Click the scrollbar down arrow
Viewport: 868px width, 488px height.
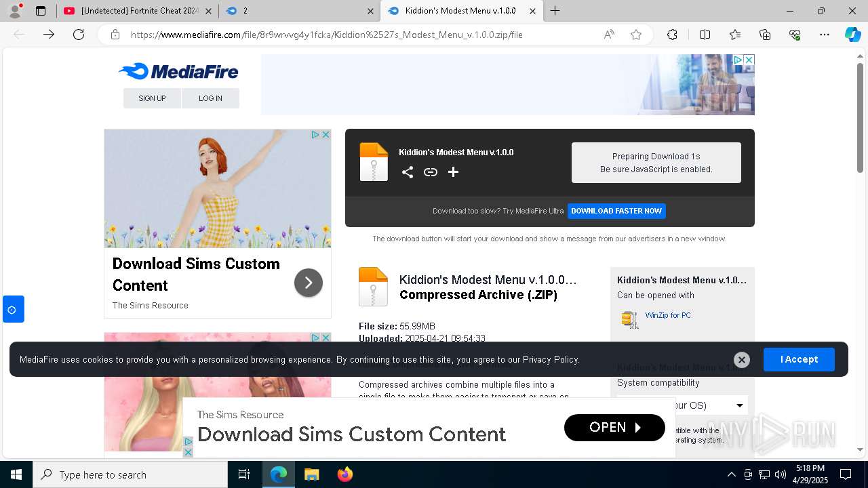tap(860, 449)
